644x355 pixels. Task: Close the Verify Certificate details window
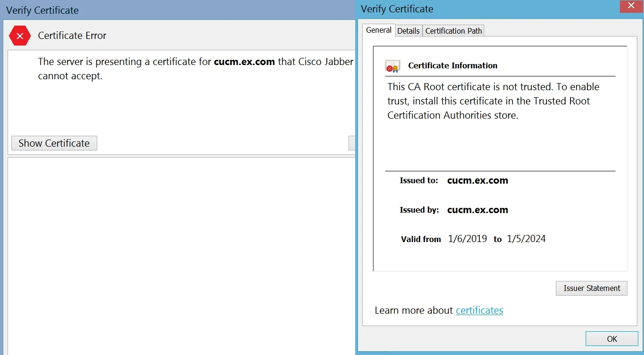coord(631,6)
